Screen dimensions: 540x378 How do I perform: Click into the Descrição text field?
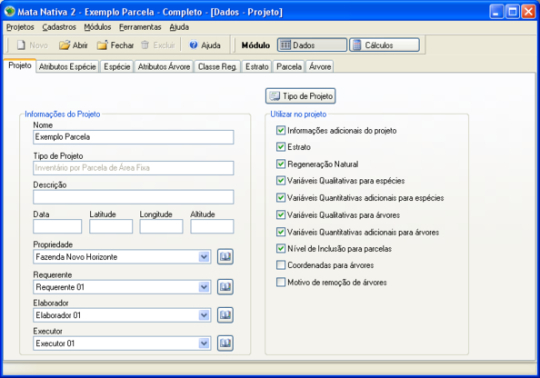click(133, 197)
